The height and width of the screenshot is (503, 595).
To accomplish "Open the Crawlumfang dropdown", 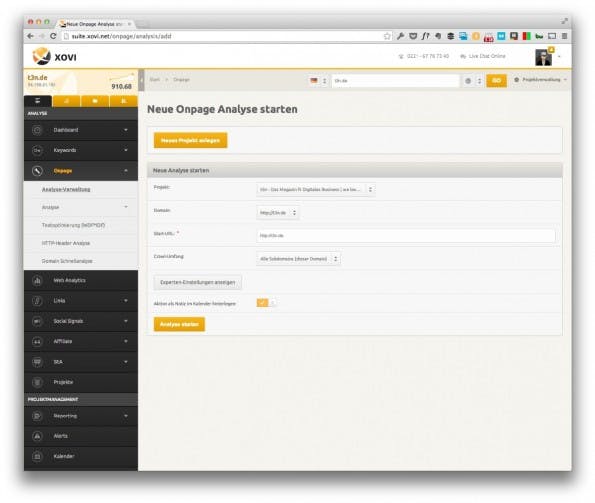I will tap(298, 259).
